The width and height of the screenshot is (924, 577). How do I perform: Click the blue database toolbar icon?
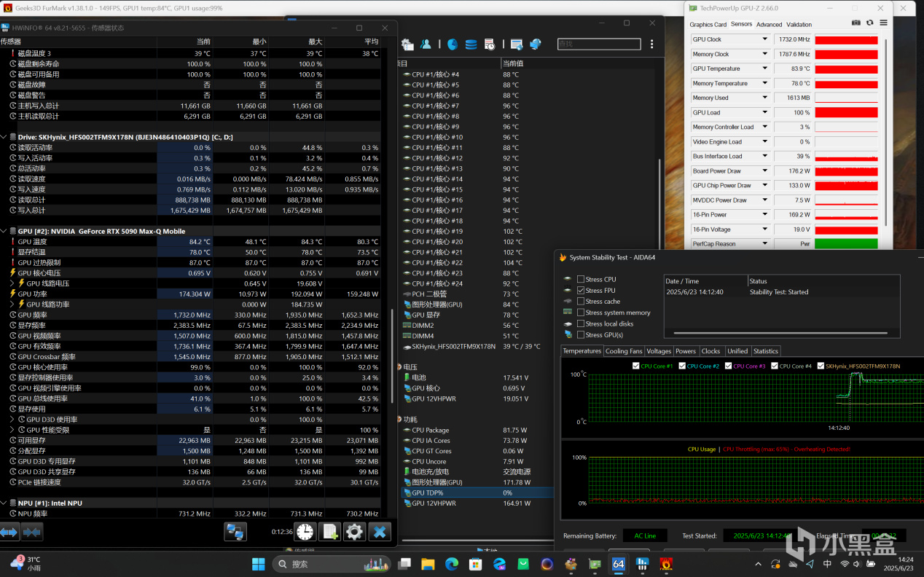point(471,44)
